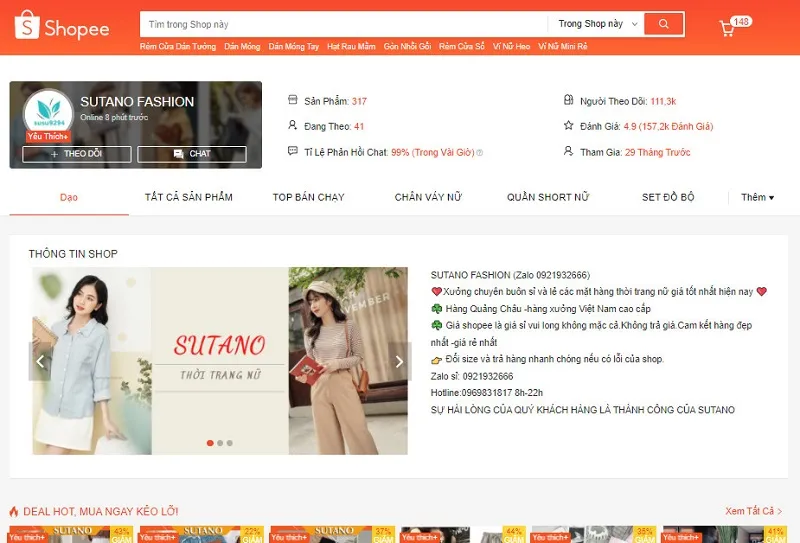The image size is (800, 543).
Task: Click the Người Theo Dõi followers icon
Action: 568,100
